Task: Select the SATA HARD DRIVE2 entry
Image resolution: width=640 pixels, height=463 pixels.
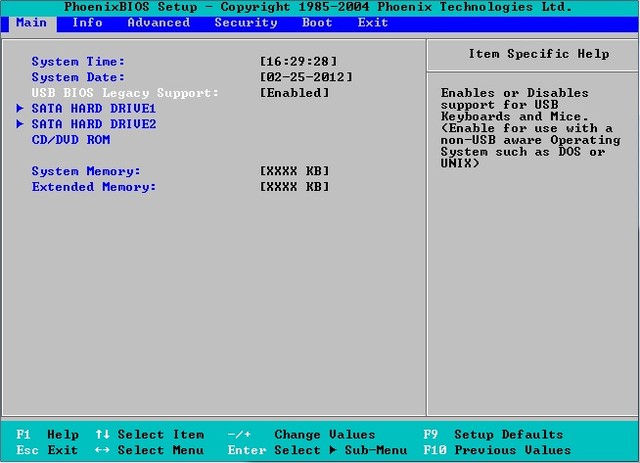Action: click(x=94, y=124)
